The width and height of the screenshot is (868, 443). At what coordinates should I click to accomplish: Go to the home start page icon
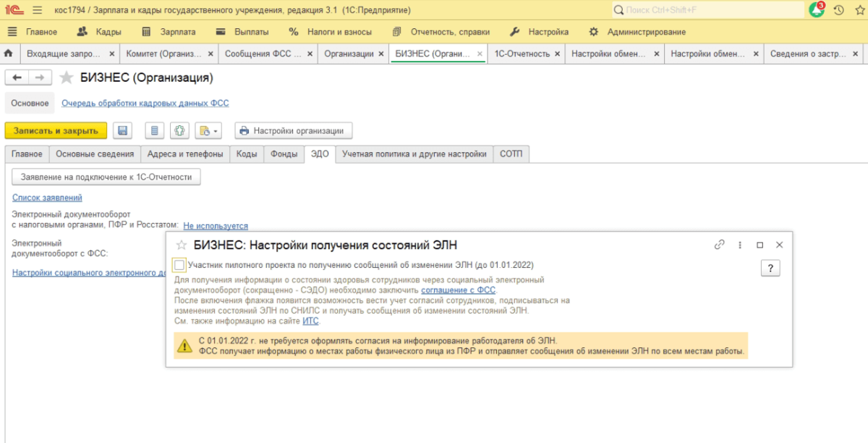point(9,54)
